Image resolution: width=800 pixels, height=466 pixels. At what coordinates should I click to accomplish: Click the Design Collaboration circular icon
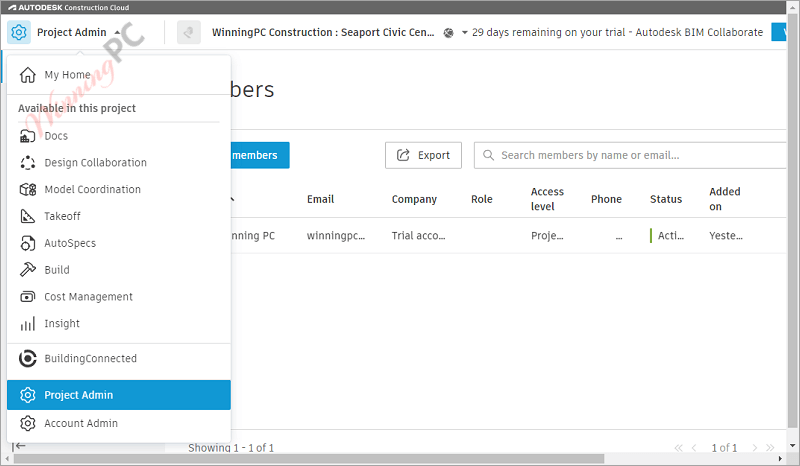coord(28,163)
